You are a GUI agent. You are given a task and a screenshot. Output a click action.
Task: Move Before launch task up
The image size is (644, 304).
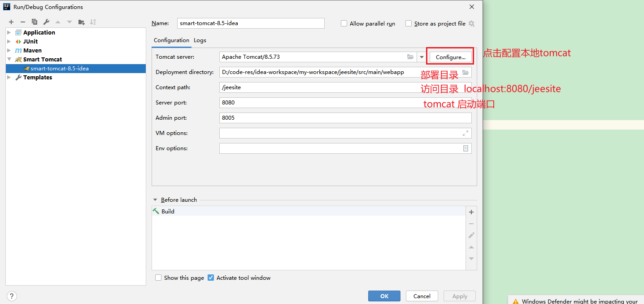pyautogui.click(x=471, y=247)
